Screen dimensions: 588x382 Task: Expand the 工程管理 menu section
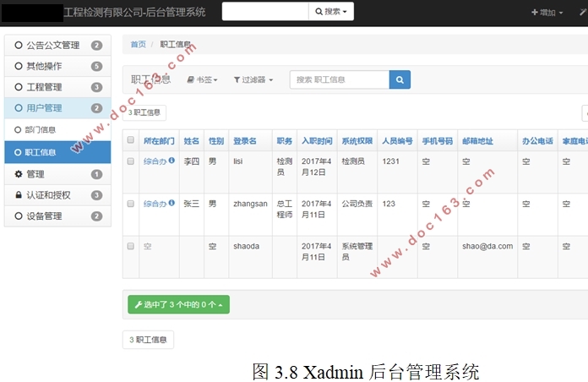[x=57, y=87]
